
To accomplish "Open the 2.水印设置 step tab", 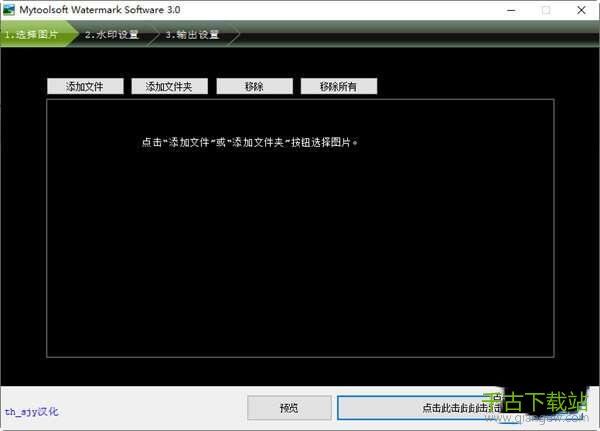I will [111, 34].
